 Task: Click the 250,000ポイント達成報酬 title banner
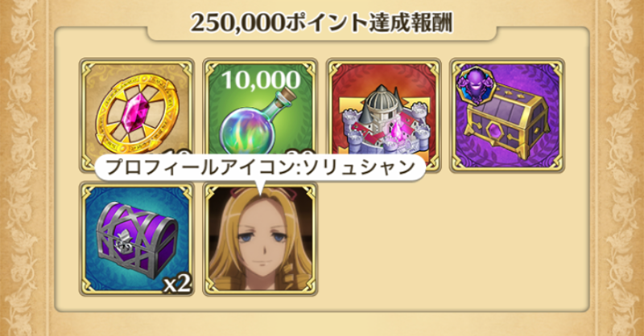click(321, 23)
